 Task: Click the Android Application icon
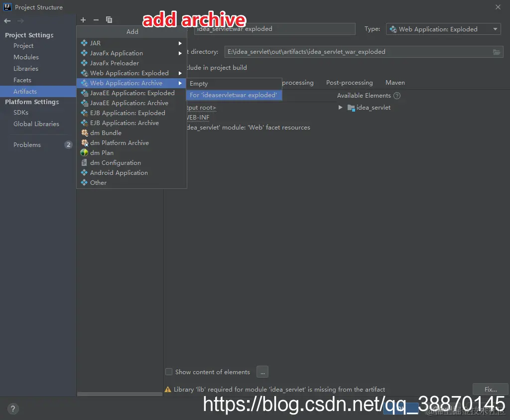[x=84, y=173]
